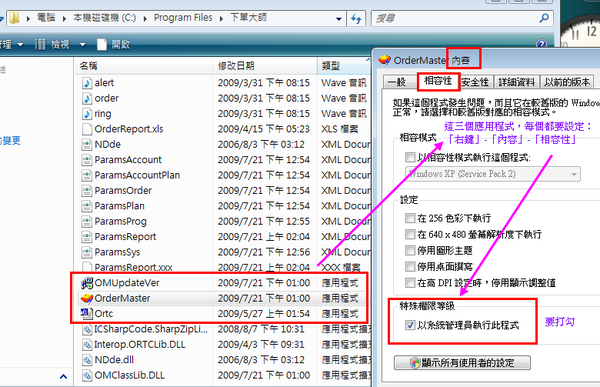Click 本機磁碟機 (C:) in breadcrumb
Screen dimensions: 600x387
(104, 18)
